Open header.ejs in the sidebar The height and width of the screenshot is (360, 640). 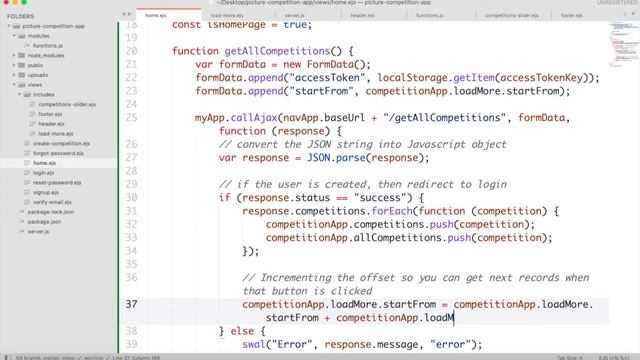(x=51, y=124)
